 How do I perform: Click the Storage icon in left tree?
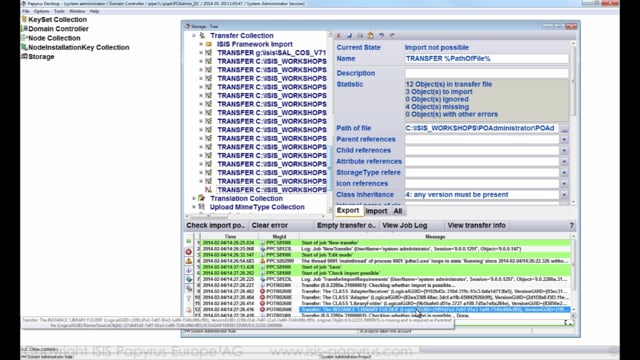pyautogui.click(x=24, y=56)
